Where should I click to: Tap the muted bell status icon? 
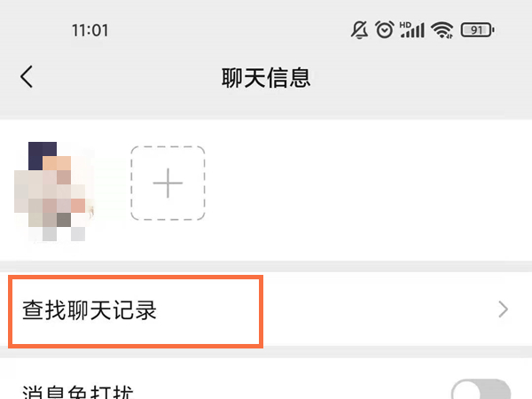pyautogui.click(x=359, y=30)
